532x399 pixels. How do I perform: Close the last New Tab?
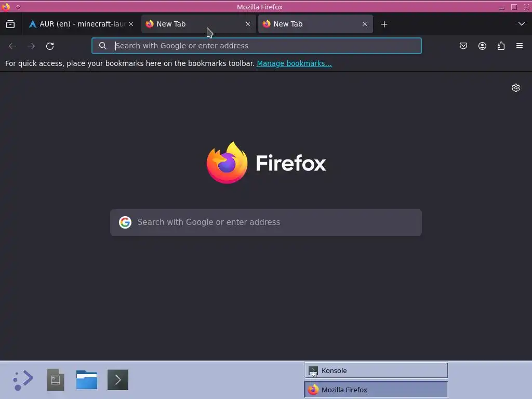point(364,24)
